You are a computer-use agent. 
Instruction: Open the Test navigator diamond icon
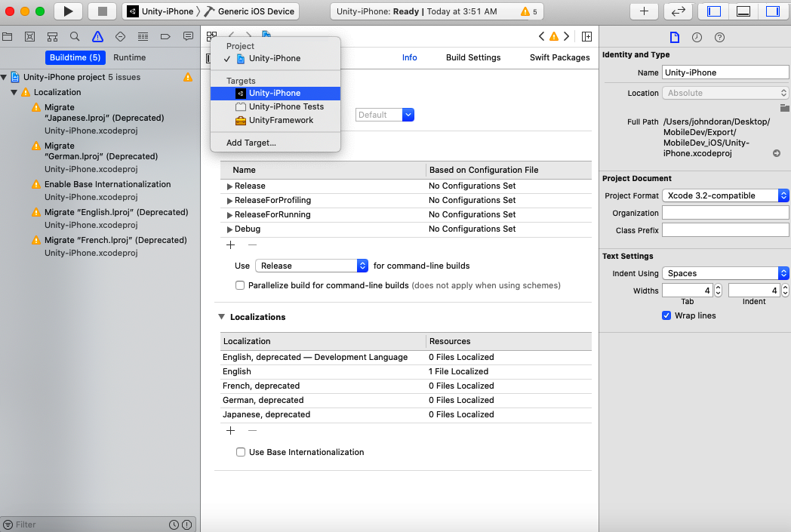pyautogui.click(x=120, y=36)
